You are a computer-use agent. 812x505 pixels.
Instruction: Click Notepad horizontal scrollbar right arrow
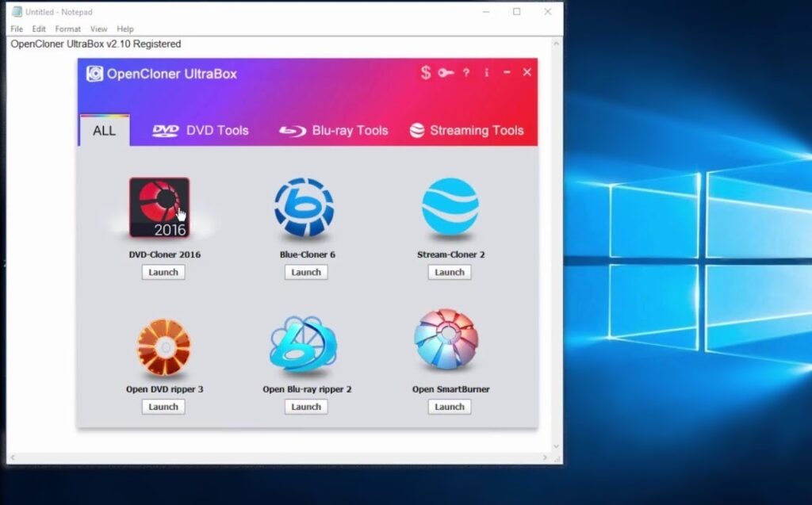tap(545, 457)
